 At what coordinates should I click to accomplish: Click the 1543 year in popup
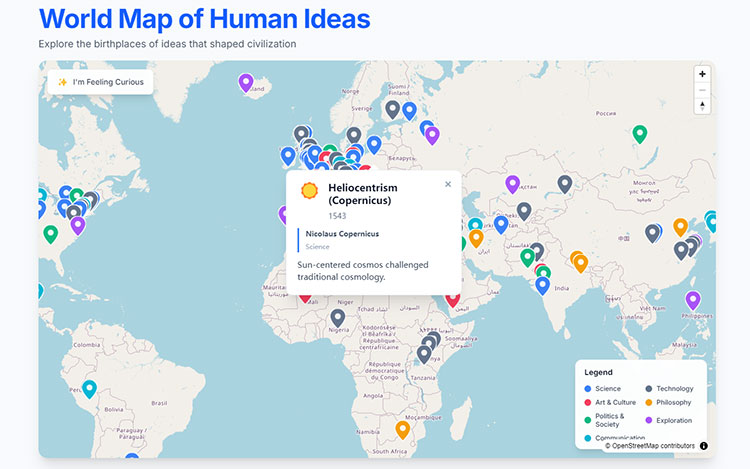pos(337,216)
